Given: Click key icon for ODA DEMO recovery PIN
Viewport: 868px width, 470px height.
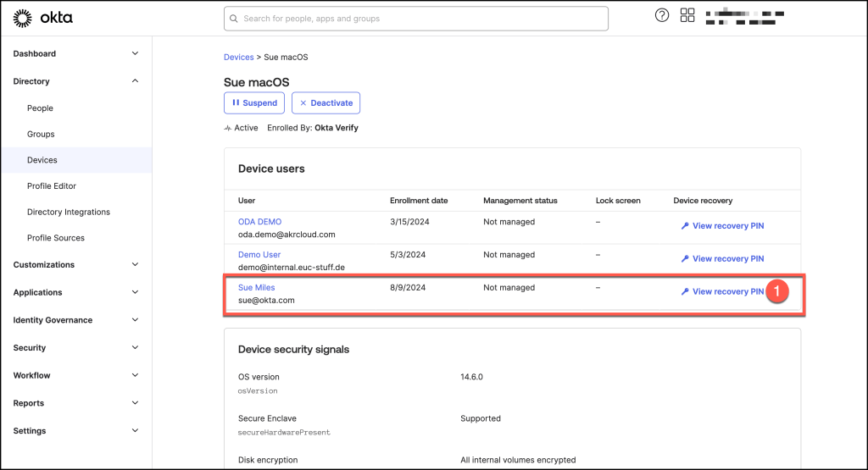Looking at the screenshot, I should click(x=685, y=226).
